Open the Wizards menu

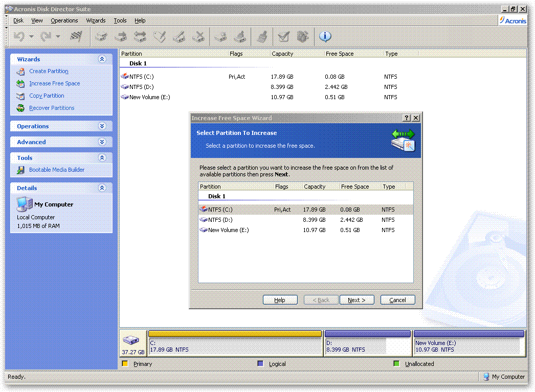pyautogui.click(x=96, y=20)
